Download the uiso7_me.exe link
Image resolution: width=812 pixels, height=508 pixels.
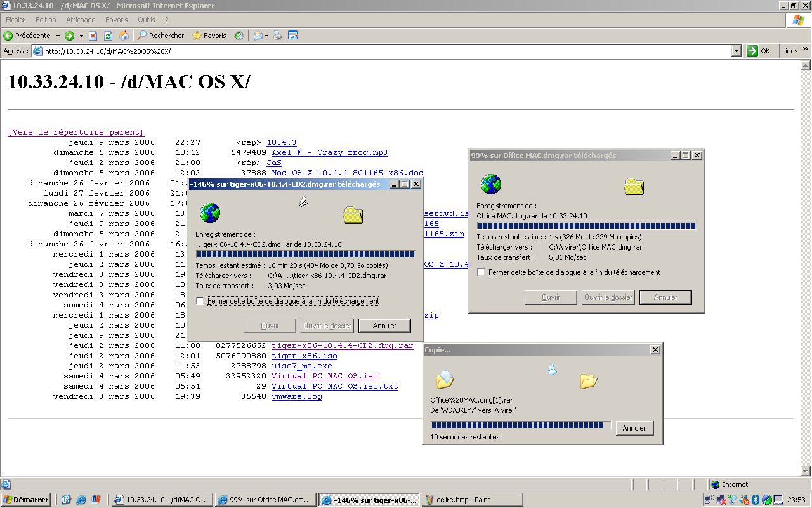pyautogui.click(x=302, y=366)
